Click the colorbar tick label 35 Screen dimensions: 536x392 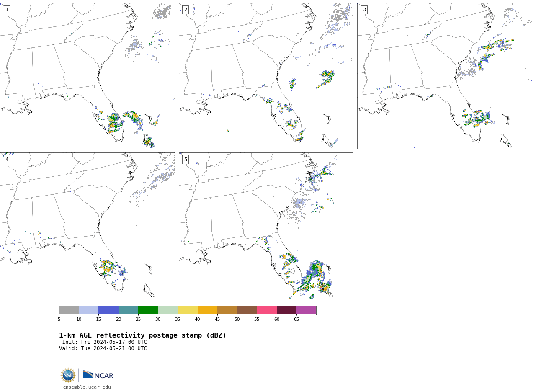click(x=178, y=320)
